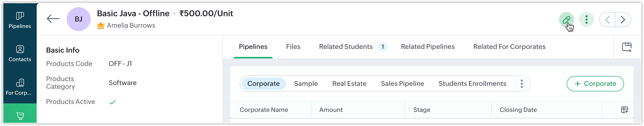The image size is (644, 126).
Task: Open the record's more options menu
Action: point(586,20)
